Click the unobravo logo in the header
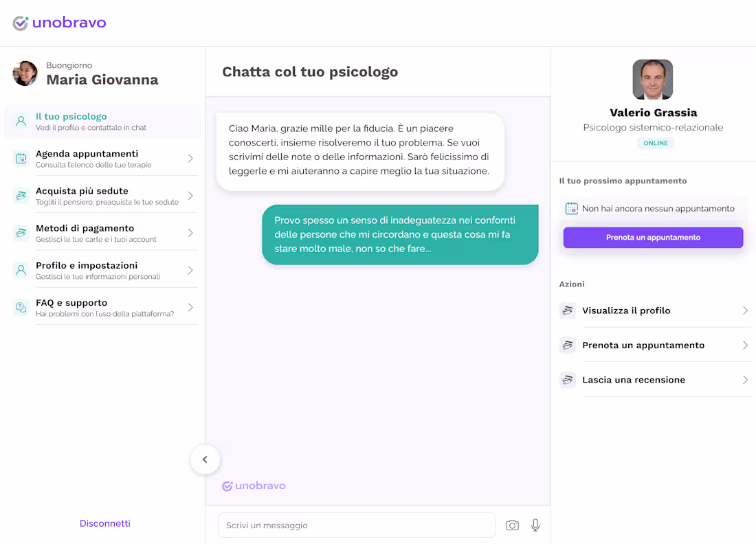 (59, 23)
